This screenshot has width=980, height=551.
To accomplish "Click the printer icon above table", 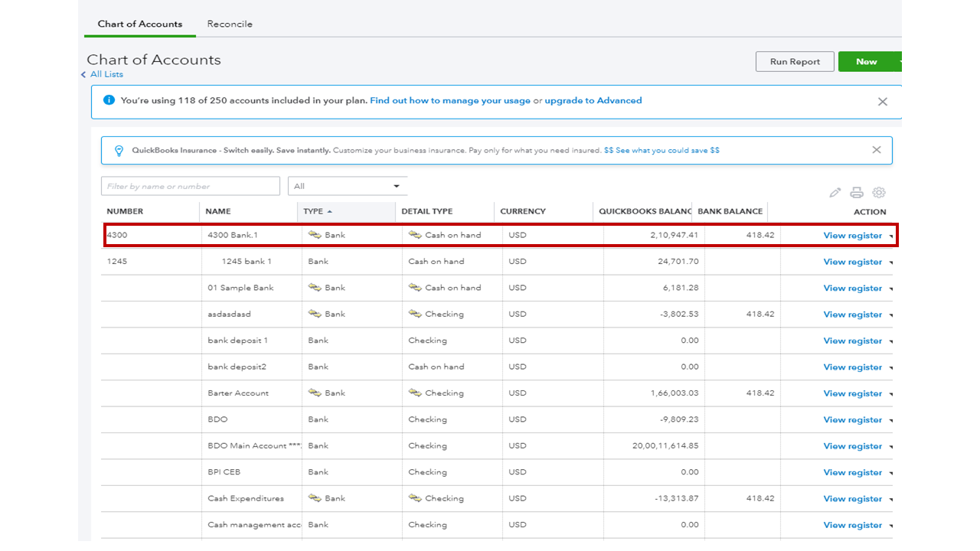I will 857,193.
